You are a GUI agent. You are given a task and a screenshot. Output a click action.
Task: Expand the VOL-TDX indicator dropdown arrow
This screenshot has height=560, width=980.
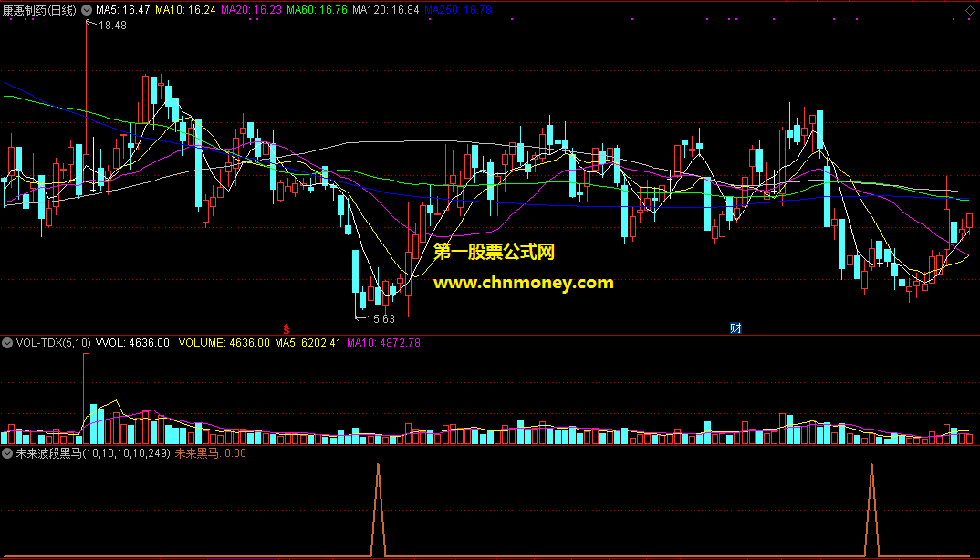(7, 343)
